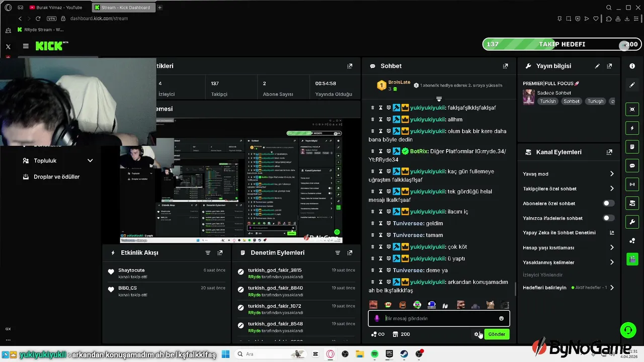Open Yapay Zeka ile Sohbet Denetimi

569,233
